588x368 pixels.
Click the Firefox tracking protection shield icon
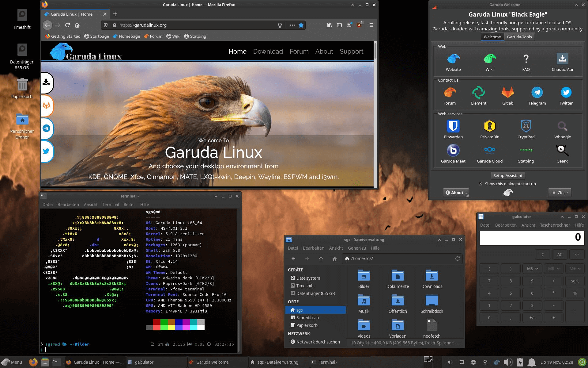tap(106, 25)
